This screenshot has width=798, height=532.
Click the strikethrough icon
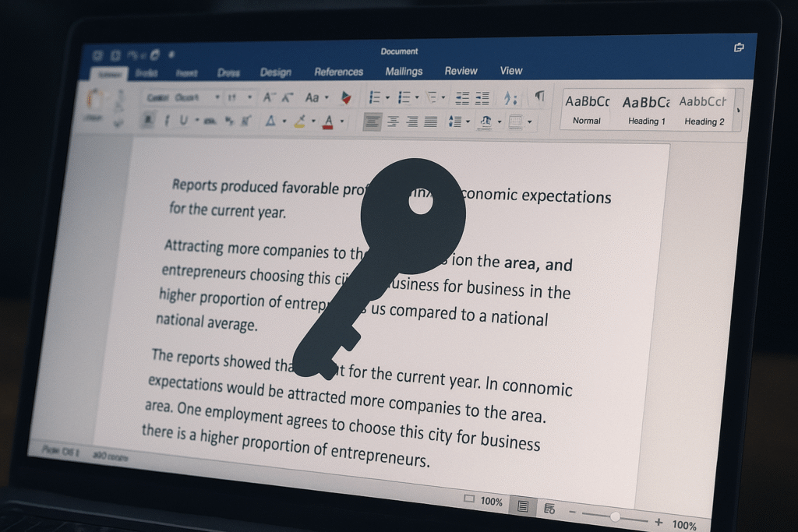tap(210, 121)
